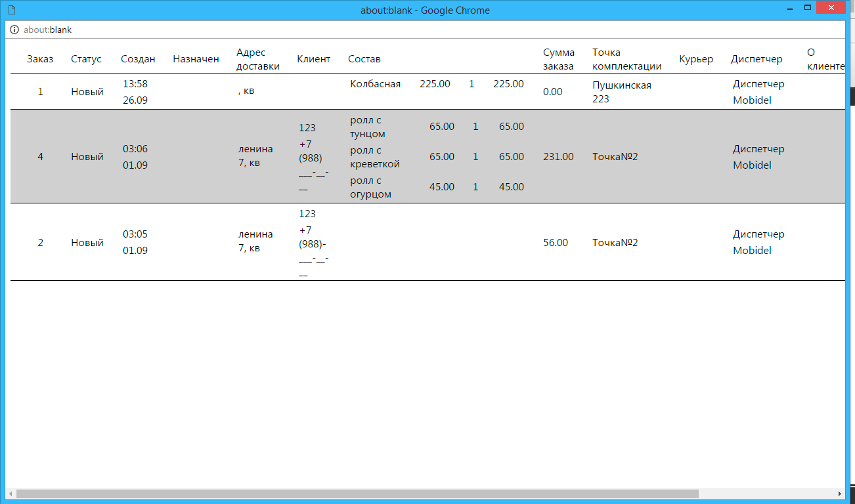Click Точка№2 in order 2 row
Image resolution: width=855 pixels, height=504 pixels.
coord(615,243)
